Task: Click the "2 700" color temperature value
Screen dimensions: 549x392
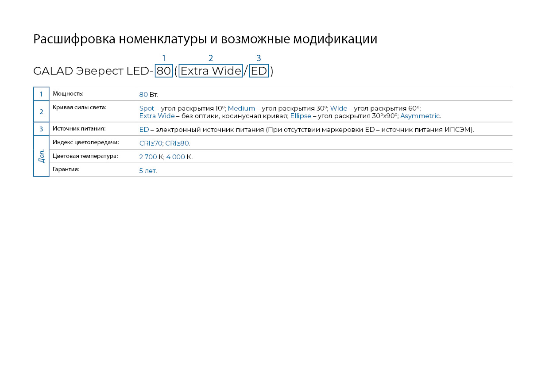Action: tap(148, 157)
